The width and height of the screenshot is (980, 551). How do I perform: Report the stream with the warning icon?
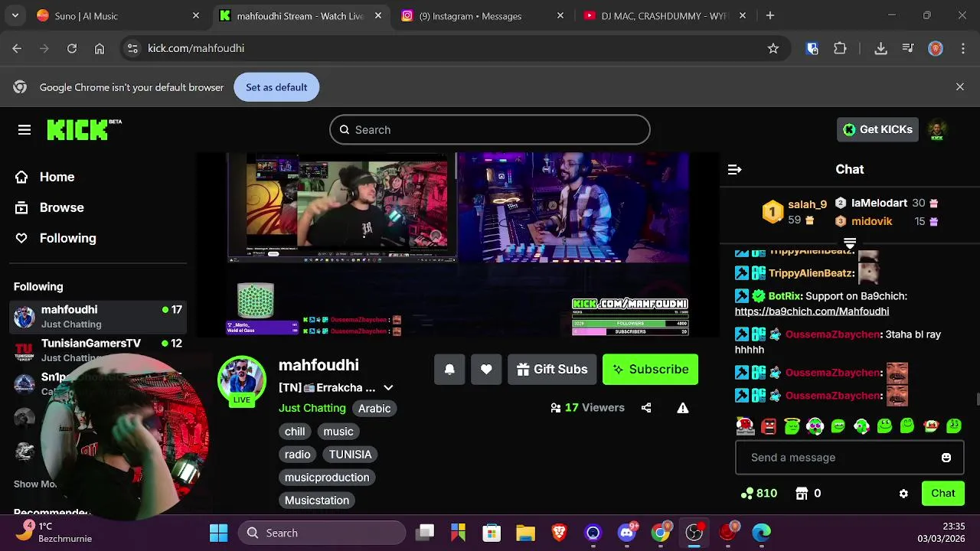683,408
